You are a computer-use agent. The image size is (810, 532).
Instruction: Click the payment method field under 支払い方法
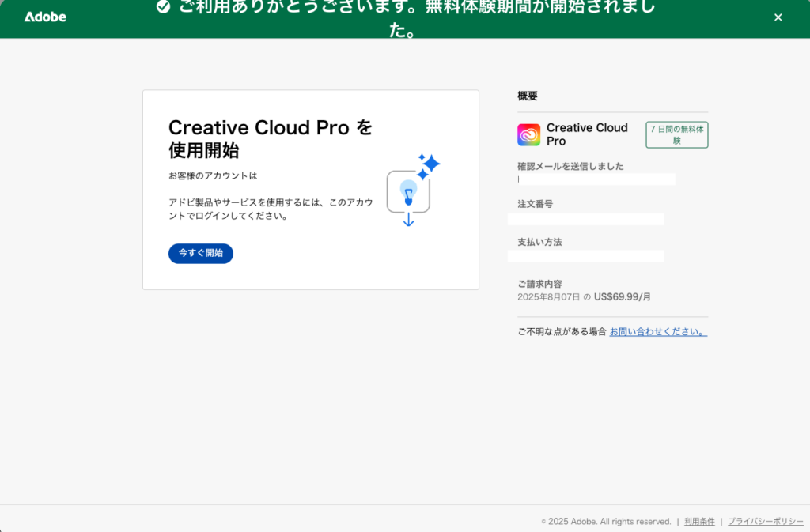point(585,255)
